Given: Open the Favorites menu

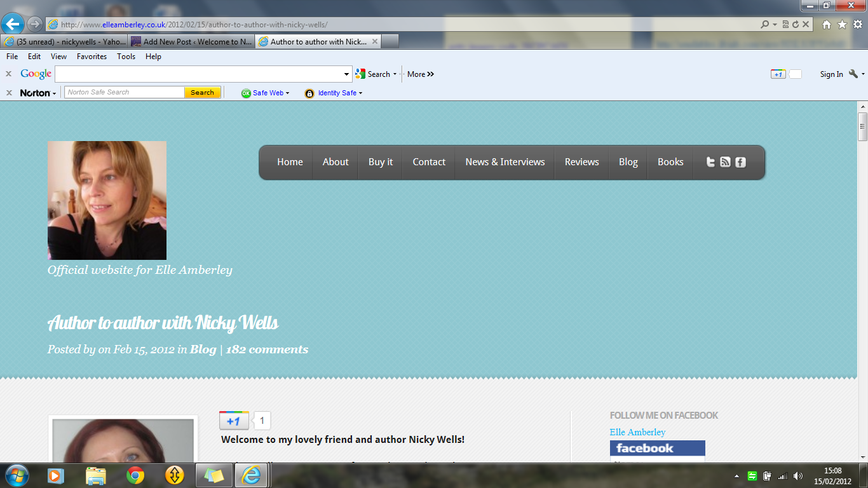Looking at the screenshot, I should point(92,57).
